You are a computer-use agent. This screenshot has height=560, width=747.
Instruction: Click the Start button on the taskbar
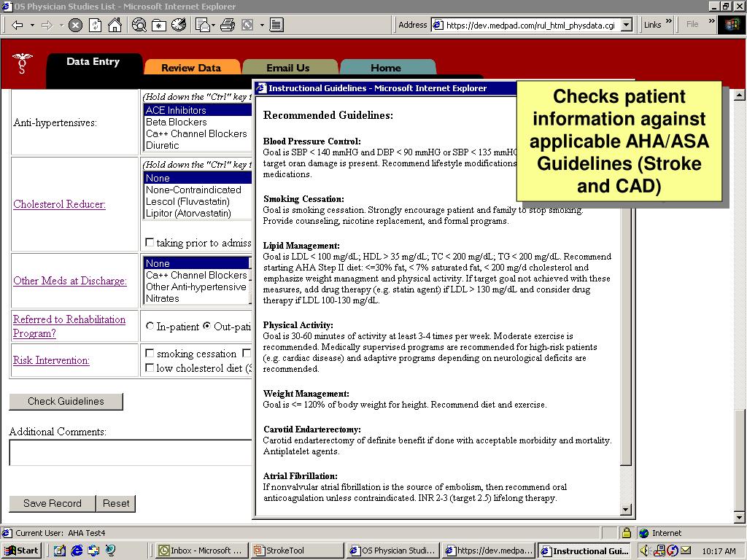coord(21,551)
